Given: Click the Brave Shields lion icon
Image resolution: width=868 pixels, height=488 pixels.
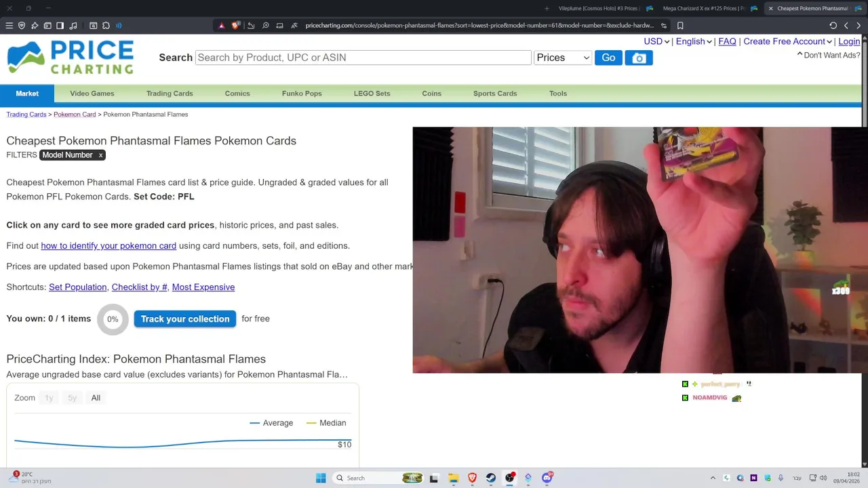Looking at the screenshot, I should pyautogui.click(x=235, y=26).
